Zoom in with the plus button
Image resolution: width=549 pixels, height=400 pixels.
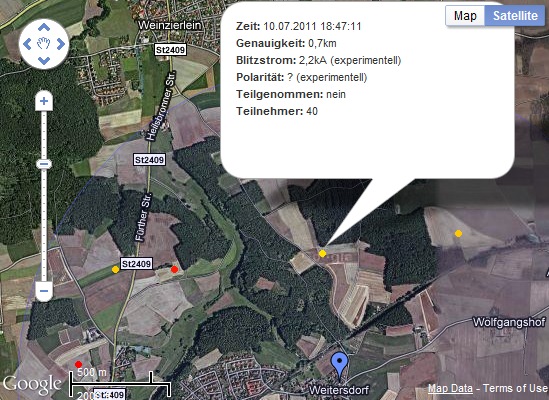pos(44,101)
